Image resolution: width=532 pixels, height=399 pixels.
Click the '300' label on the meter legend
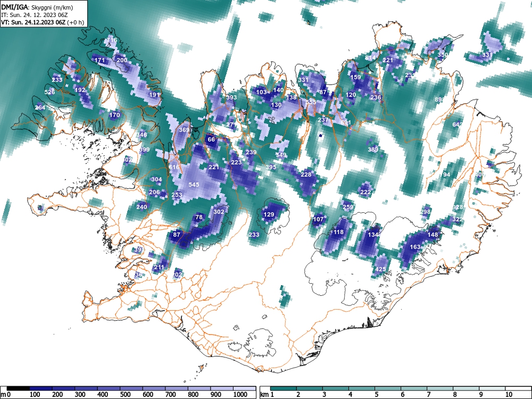(80, 395)
